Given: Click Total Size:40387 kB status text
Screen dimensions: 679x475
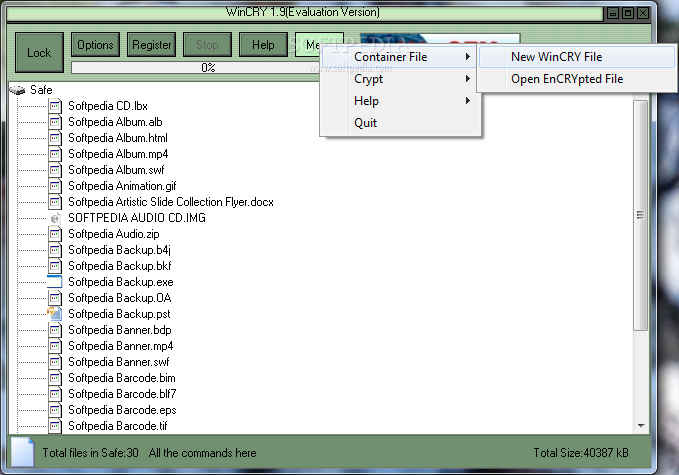Looking at the screenshot, I should tap(581, 452).
